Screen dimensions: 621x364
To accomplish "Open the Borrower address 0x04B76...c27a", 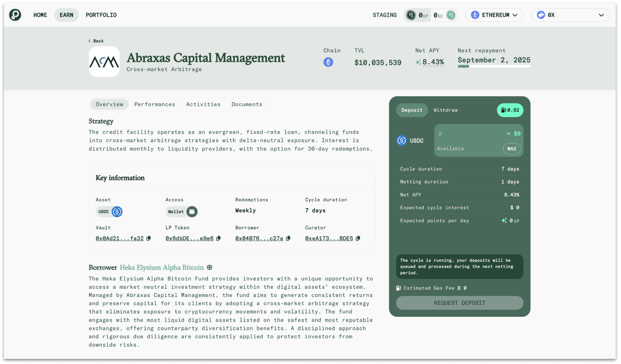I will pos(259,238).
